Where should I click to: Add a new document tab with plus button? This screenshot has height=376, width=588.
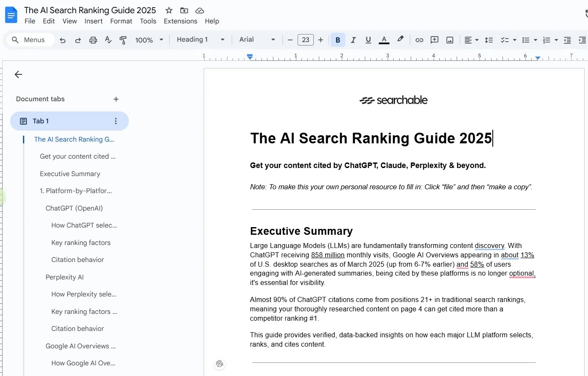click(x=116, y=99)
